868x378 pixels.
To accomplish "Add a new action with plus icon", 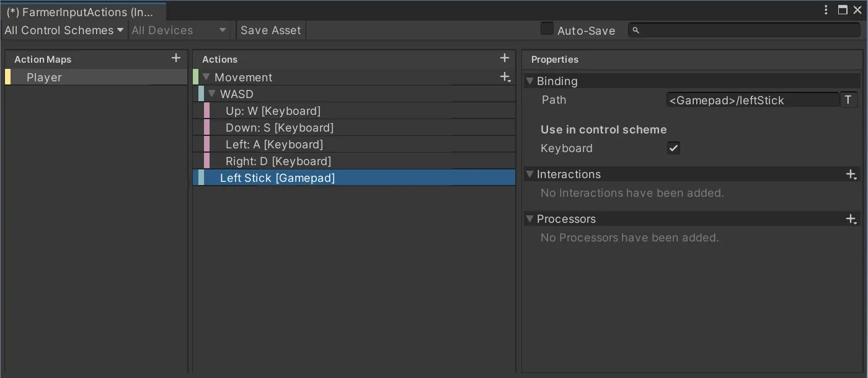I will click(x=504, y=58).
